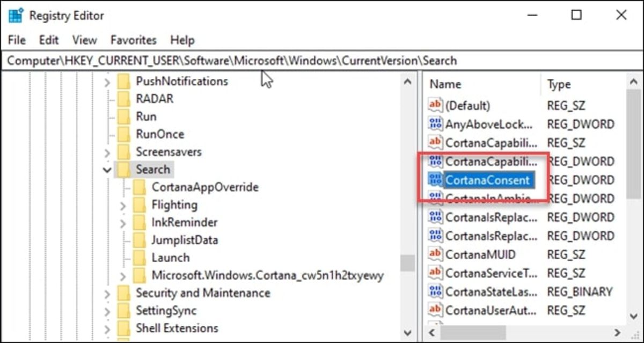Viewport: 644px width, 343px height.
Task: Click the CortanaConsent DWORD icon
Action: [435, 180]
